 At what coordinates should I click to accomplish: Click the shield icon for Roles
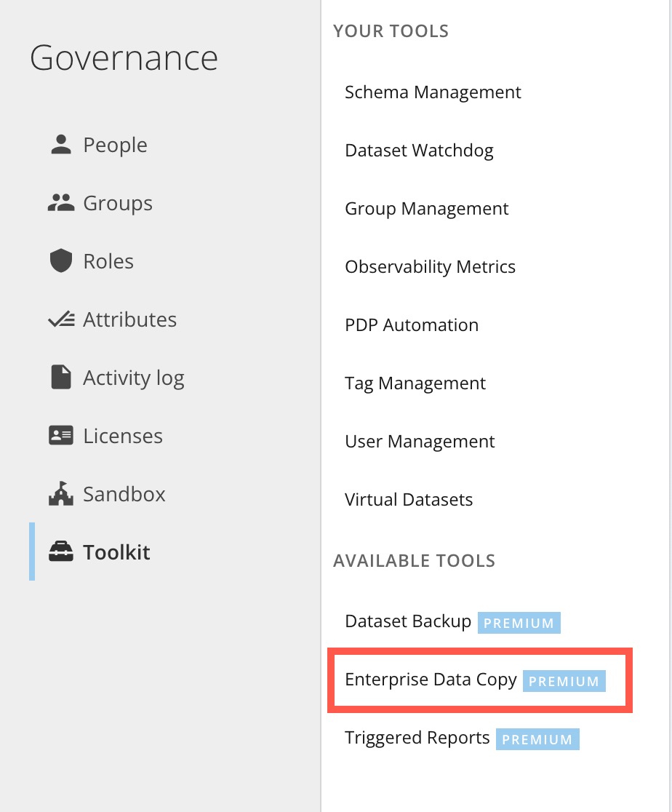60,260
